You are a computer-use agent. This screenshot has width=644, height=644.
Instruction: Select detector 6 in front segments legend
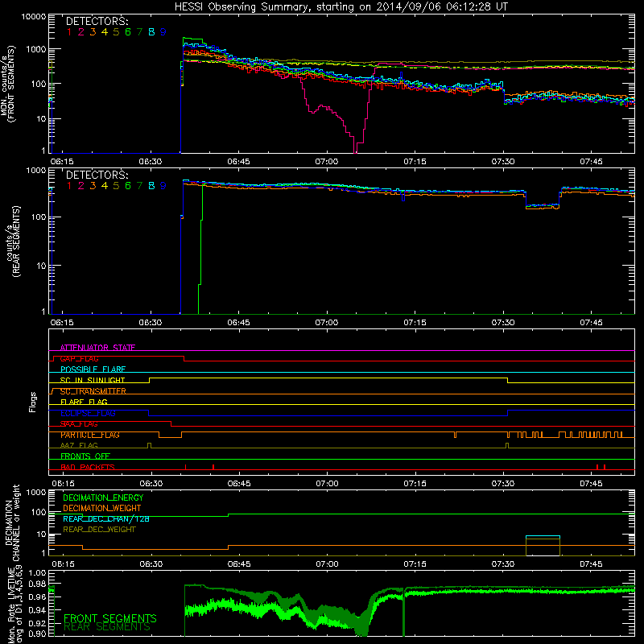coord(128,32)
